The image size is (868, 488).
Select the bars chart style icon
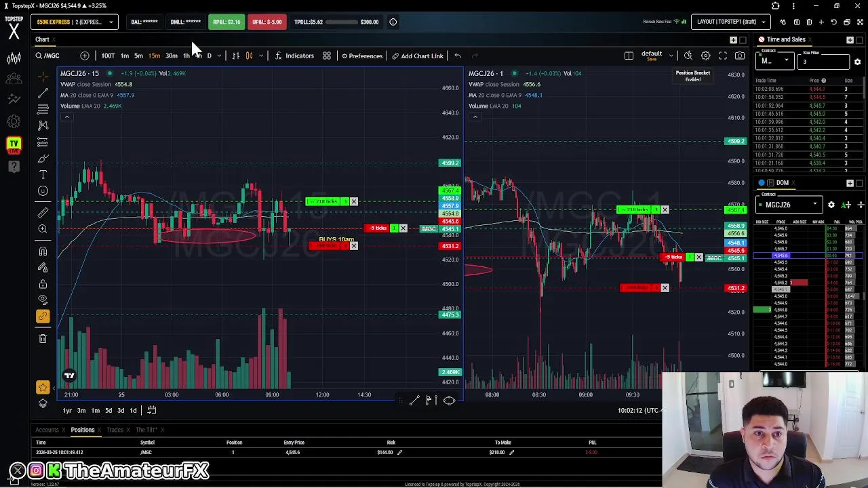point(235,56)
